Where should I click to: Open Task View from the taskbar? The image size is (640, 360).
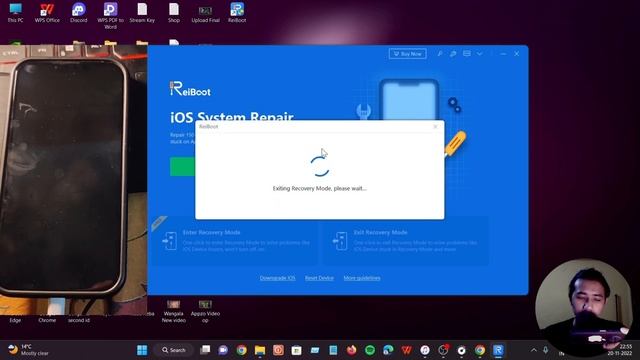[x=205, y=350]
